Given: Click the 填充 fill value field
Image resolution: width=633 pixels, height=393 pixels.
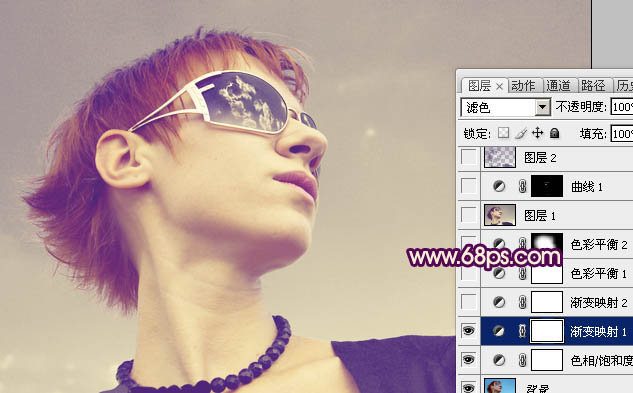Looking at the screenshot, I should click(x=622, y=133).
